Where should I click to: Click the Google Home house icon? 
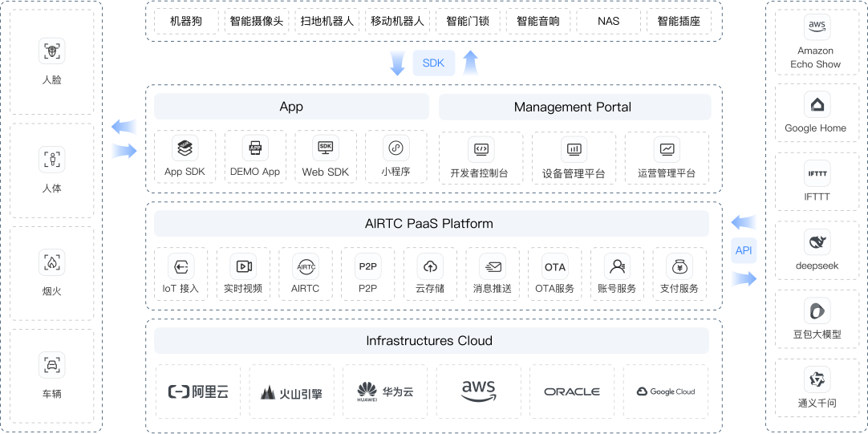[x=817, y=104]
